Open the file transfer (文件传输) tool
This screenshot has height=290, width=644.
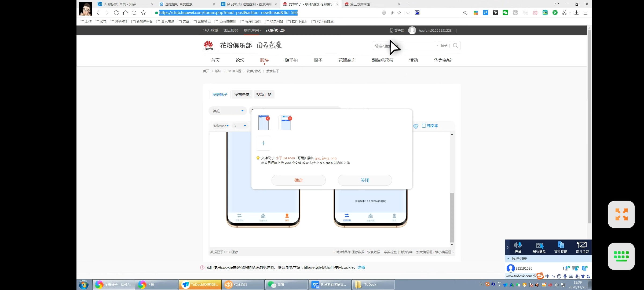click(561, 247)
